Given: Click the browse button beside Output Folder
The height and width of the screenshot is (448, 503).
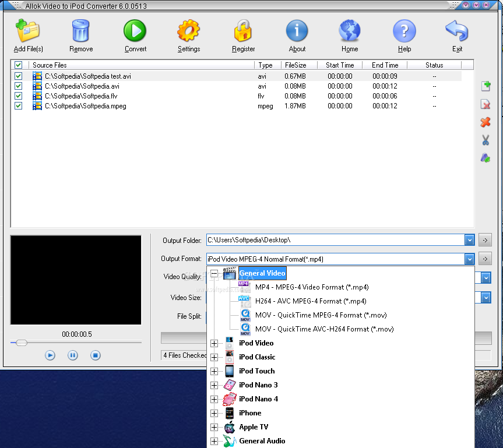Looking at the screenshot, I should click(485, 240).
